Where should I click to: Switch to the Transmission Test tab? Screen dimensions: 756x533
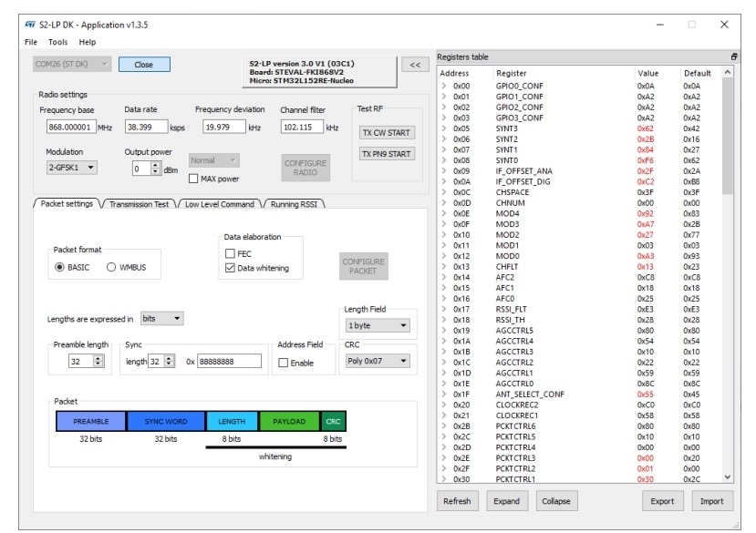(140, 204)
